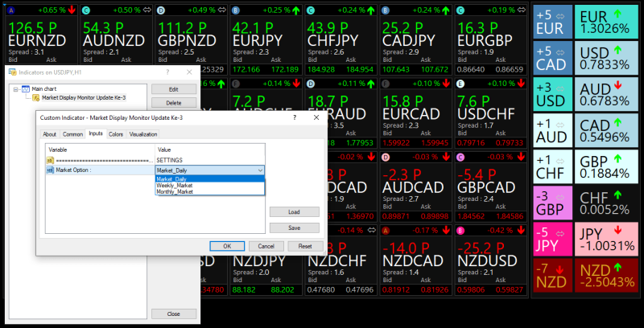Click the Reset button
The width and height of the screenshot is (644, 328).
(x=305, y=246)
